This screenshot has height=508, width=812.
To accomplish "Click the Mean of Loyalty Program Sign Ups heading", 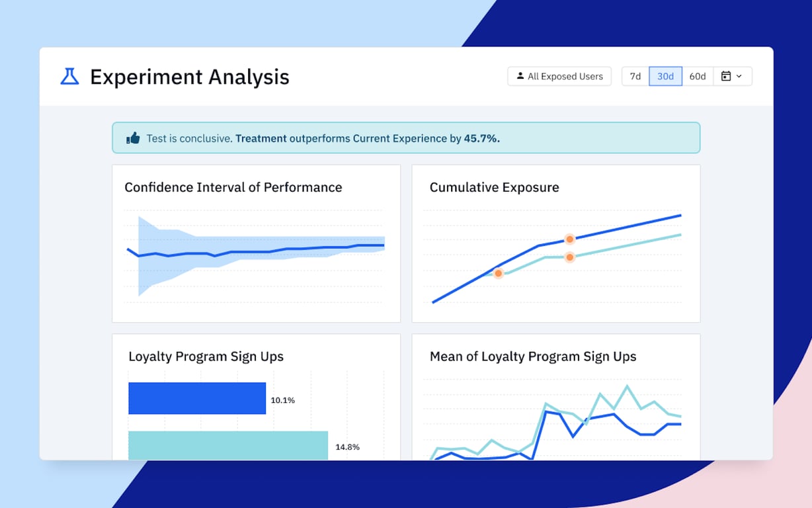I will pyautogui.click(x=533, y=357).
